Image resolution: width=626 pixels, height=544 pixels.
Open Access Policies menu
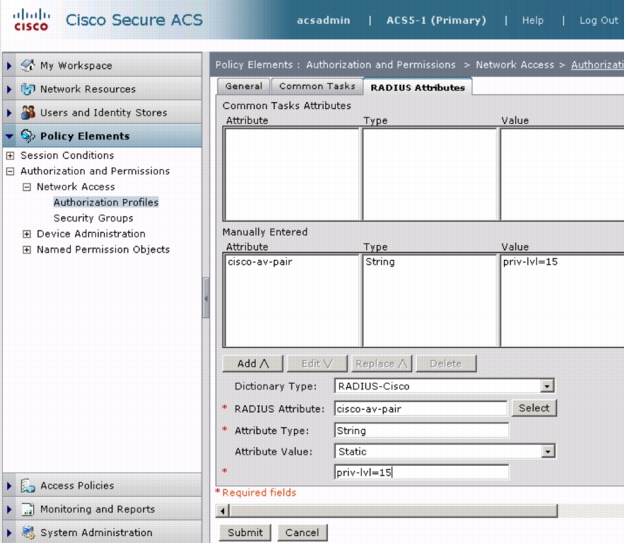point(77,486)
